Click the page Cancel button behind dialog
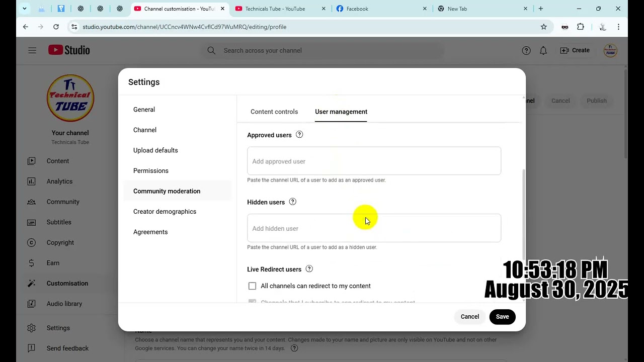 (560, 101)
